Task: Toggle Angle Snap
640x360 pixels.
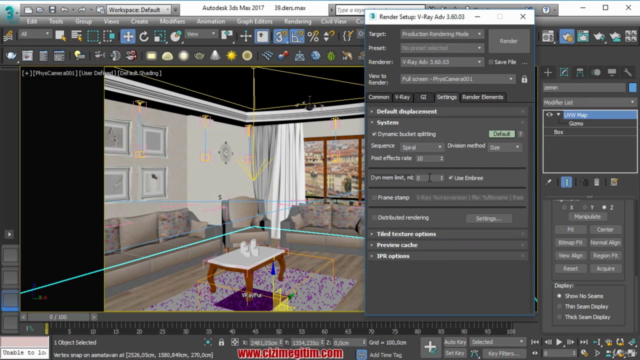Action: point(297,36)
